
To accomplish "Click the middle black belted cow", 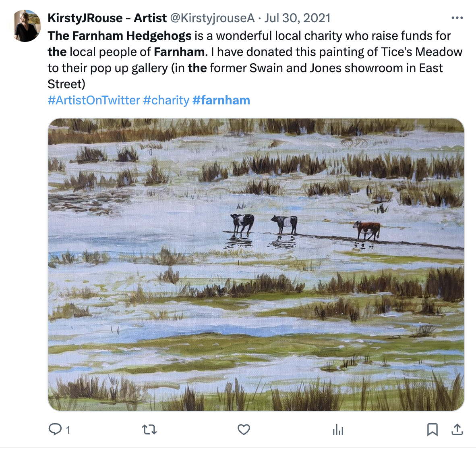I will pos(285,224).
